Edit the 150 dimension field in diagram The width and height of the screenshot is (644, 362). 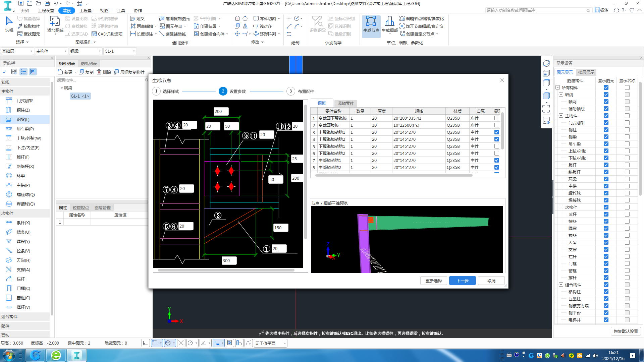281,228
